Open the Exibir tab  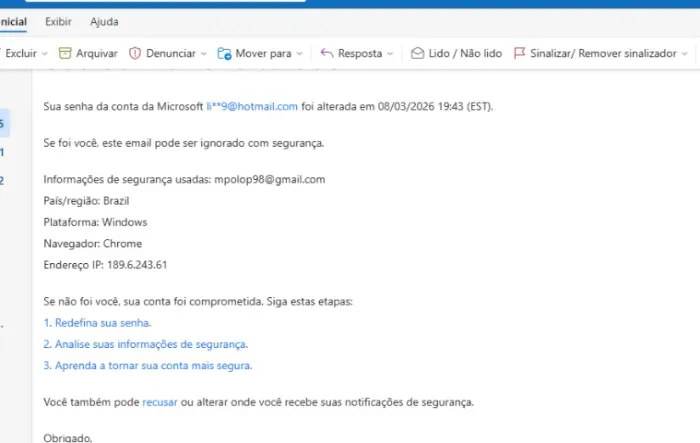point(58,21)
